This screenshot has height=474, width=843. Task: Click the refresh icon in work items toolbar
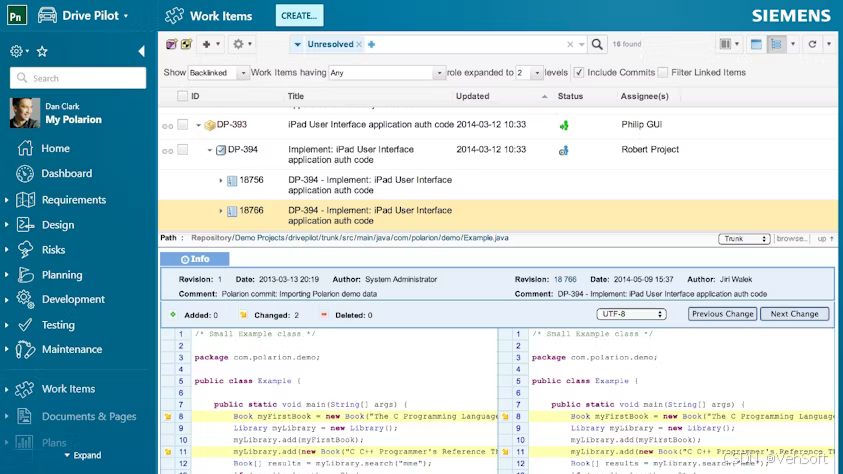(812, 44)
